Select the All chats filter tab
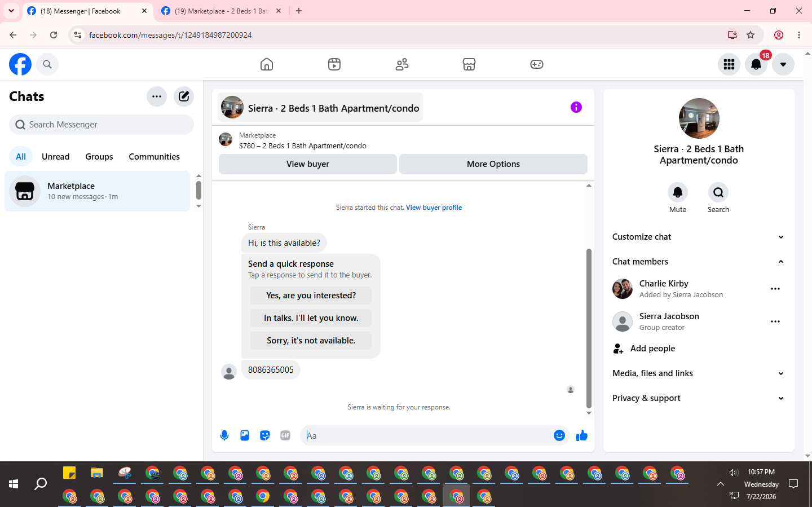Image resolution: width=812 pixels, height=507 pixels. (21, 157)
